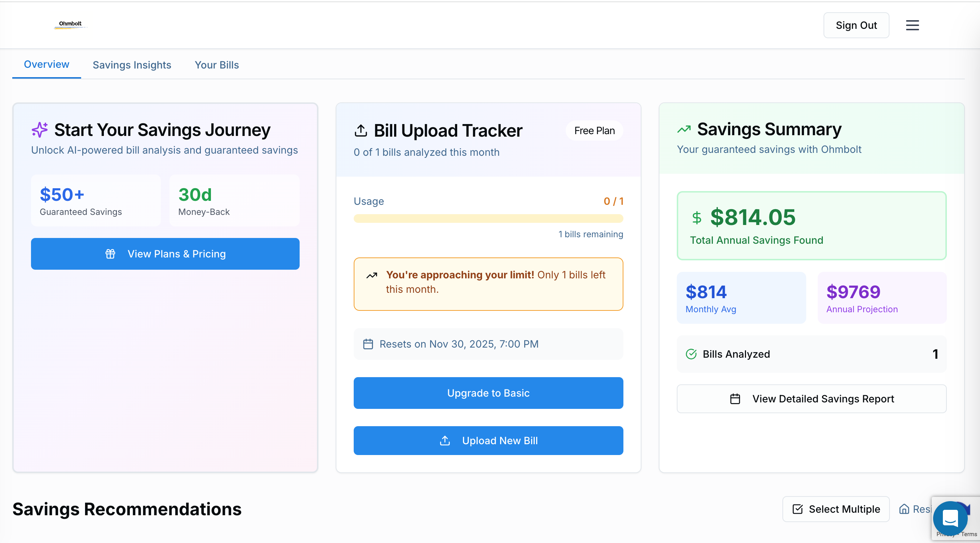Click the calendar icon next to Resets on date
980x543 pixels.
tap(368, 344)
